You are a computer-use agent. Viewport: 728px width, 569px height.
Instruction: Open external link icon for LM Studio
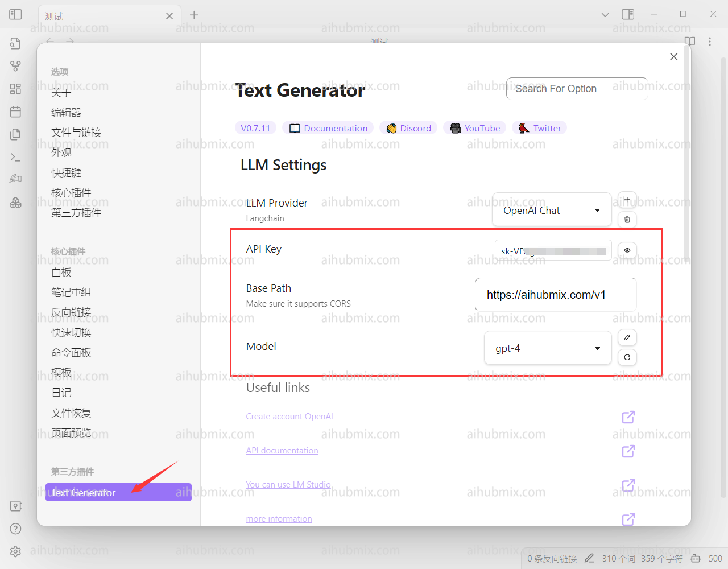pos(628,485)
